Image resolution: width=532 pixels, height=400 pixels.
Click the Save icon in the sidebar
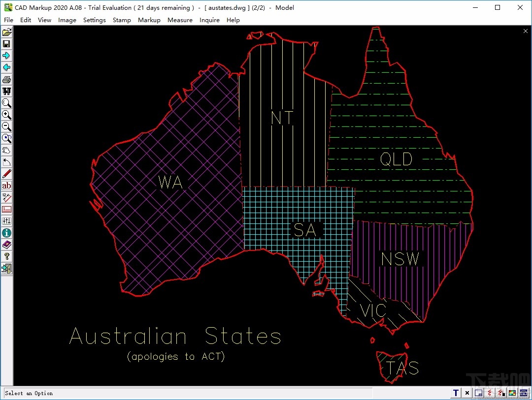coord(6,44)
